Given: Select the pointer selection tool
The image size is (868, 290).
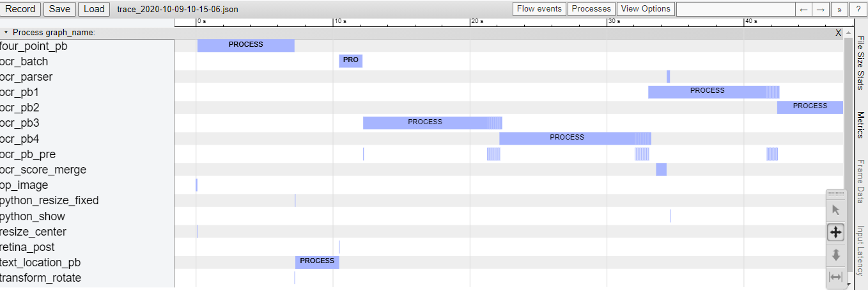Looking at the screenshot, I should pyautogui.click(x=836, y=210).
